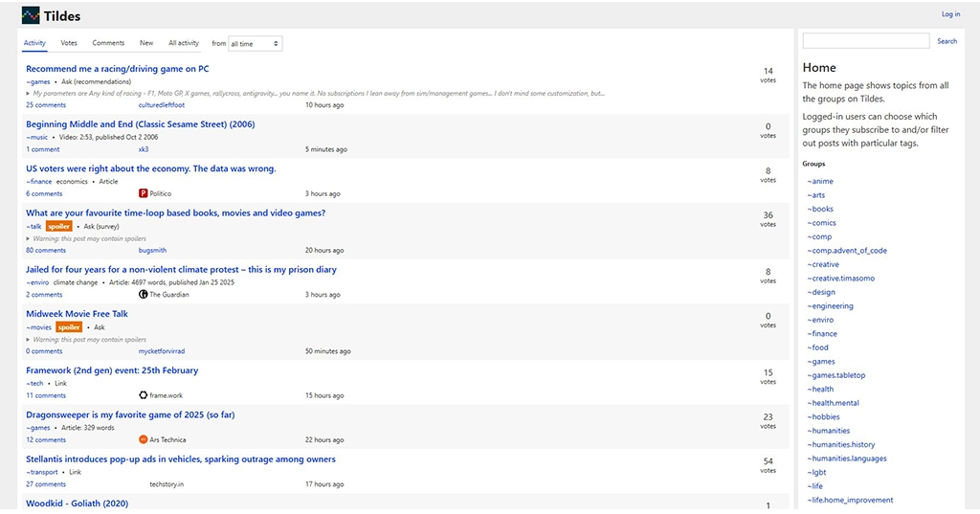
Task: Click the Ars Technica site icon
Action: 144,440
